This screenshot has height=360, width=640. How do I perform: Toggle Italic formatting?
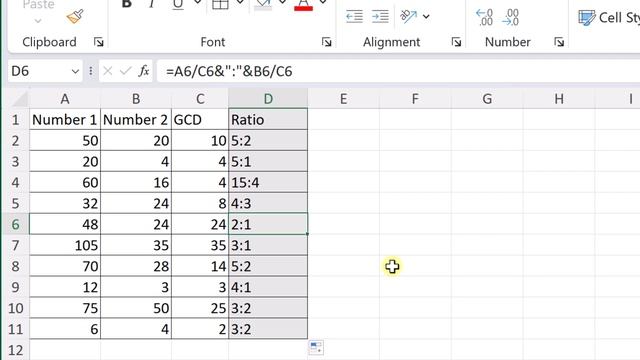point(152,4)
